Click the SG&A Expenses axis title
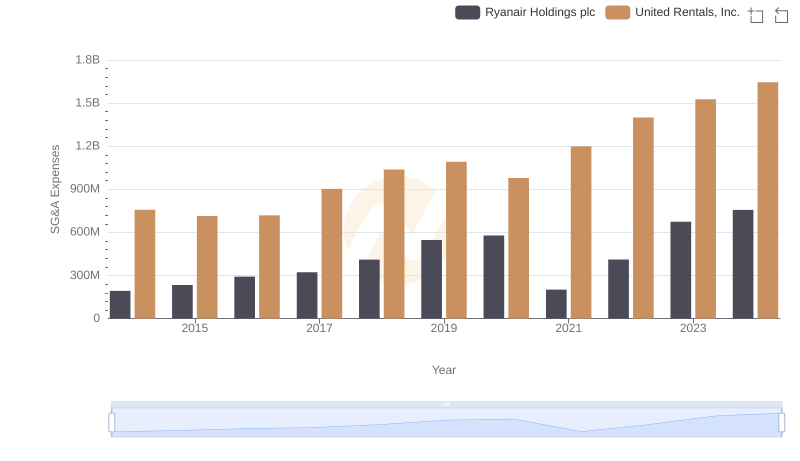This screenshot has height=461, width=800. [55, 189]
